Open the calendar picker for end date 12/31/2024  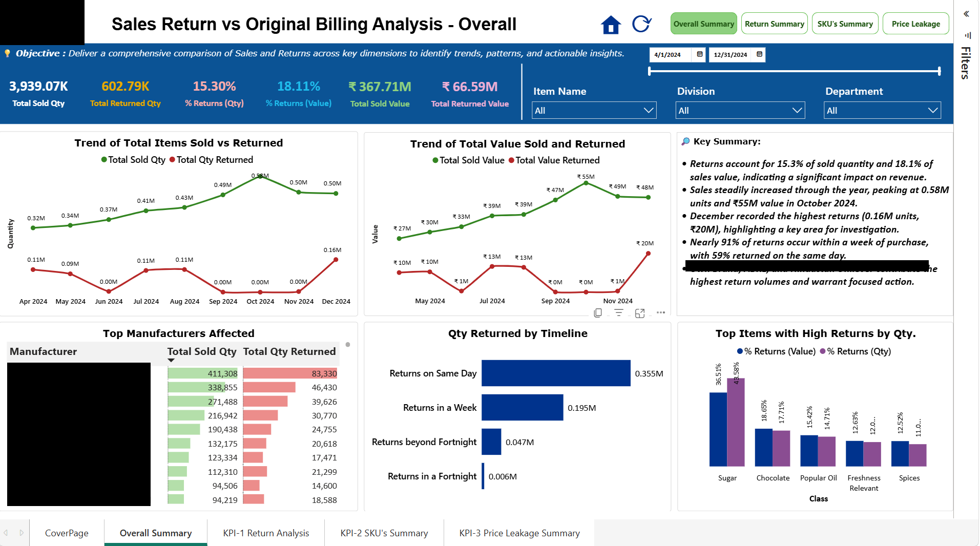point(759,54)
